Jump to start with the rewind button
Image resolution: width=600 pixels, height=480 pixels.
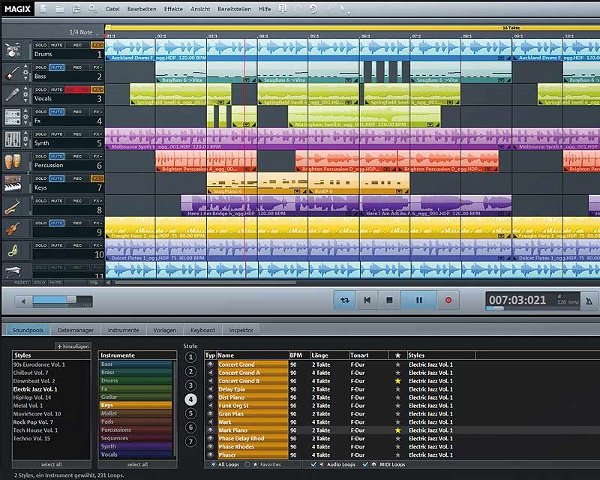tap(367, 300)
